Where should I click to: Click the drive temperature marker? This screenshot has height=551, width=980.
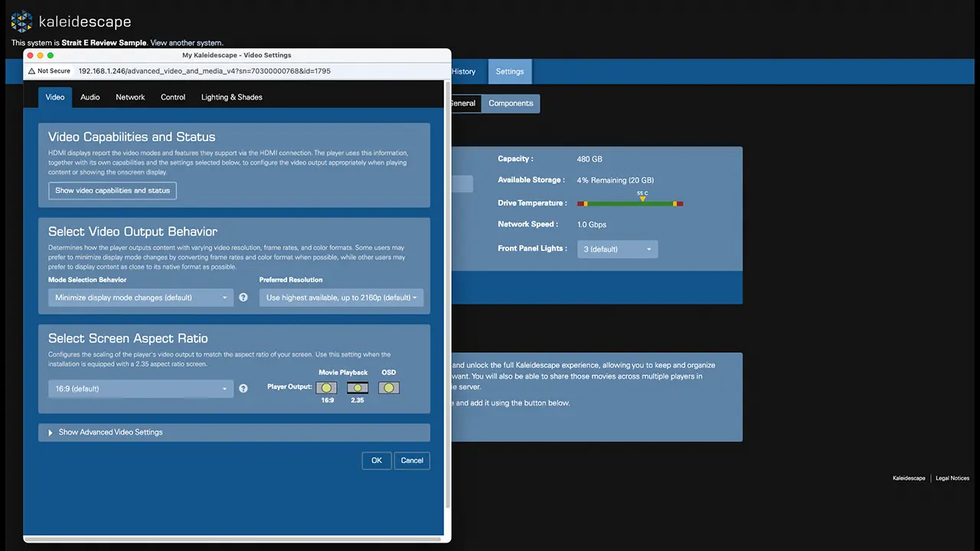(x=642, y=199)
